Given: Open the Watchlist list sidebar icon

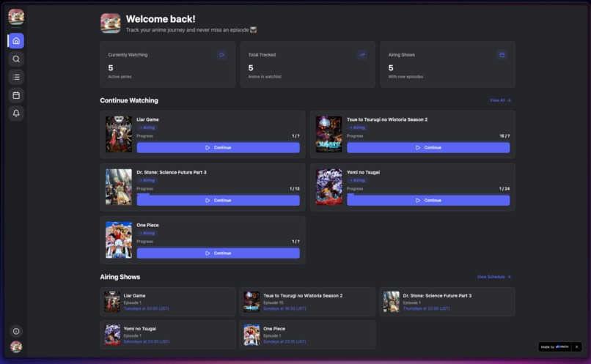Looking at the screenshot, I should [16, 77].
